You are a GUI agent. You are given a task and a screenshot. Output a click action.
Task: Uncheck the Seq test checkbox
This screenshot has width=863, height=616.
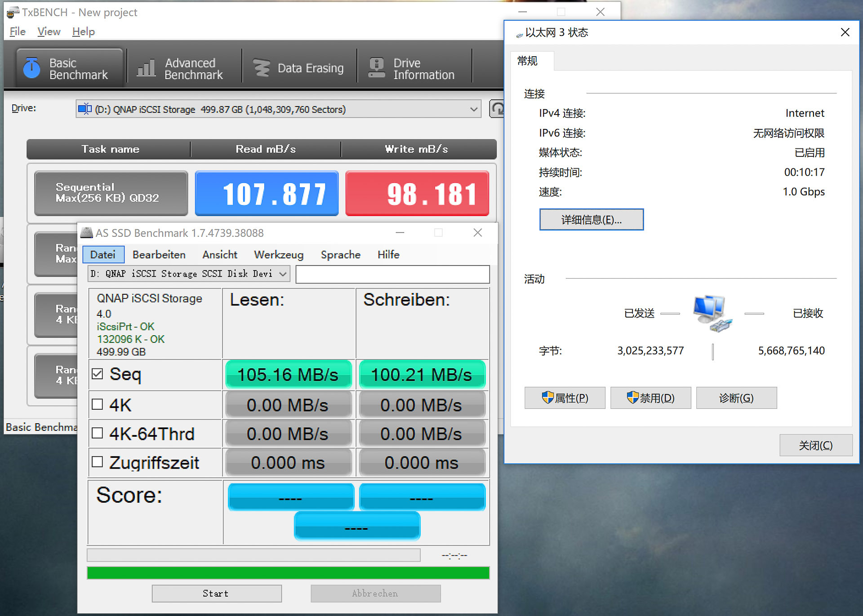[98, 374]
